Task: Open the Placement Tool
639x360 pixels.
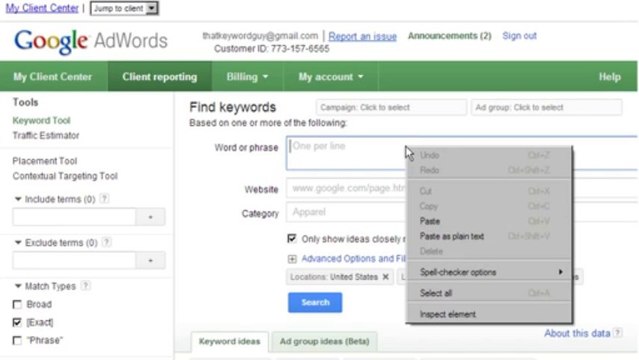Action: coord(45,161)
